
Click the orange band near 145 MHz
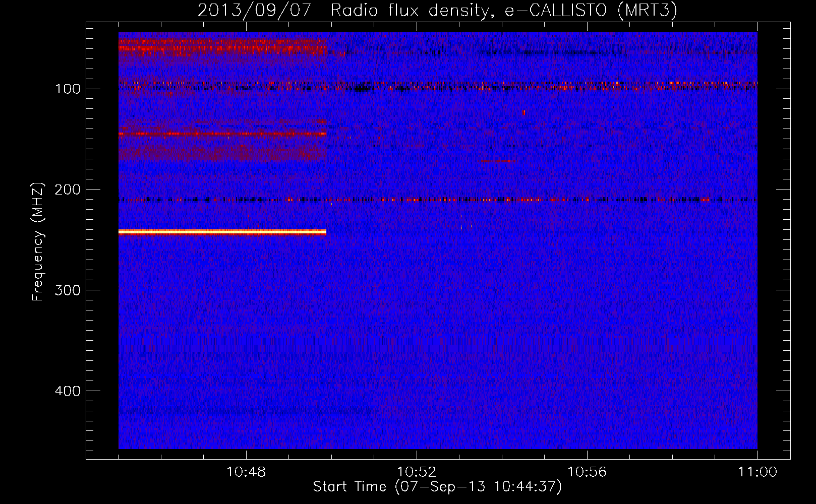point(222,134)
